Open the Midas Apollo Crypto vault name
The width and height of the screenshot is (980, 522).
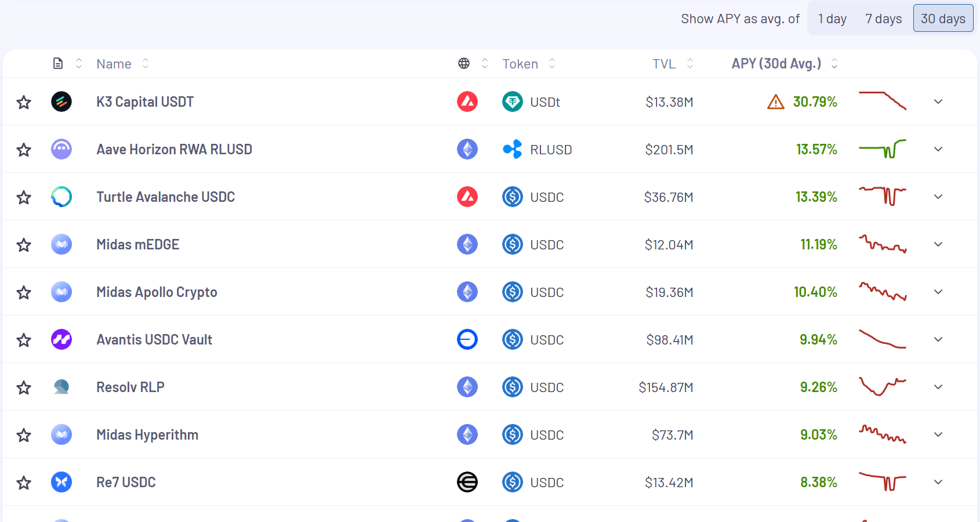(x=157, y=292)
